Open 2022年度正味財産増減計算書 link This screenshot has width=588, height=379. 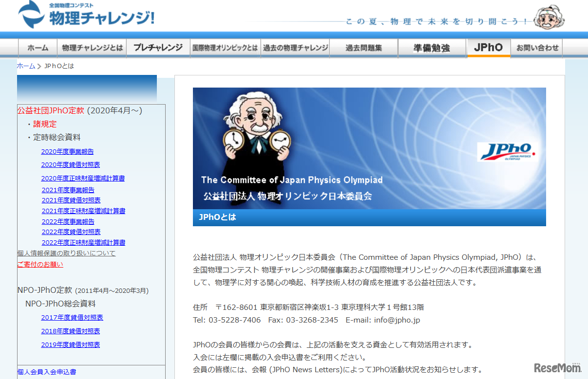tap(83, 242)
